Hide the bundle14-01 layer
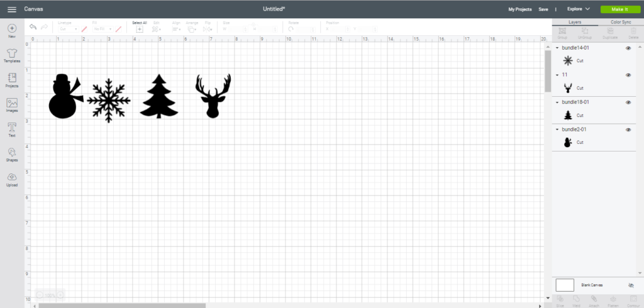This screenshot has width=644, height=308. click(628, 48)
